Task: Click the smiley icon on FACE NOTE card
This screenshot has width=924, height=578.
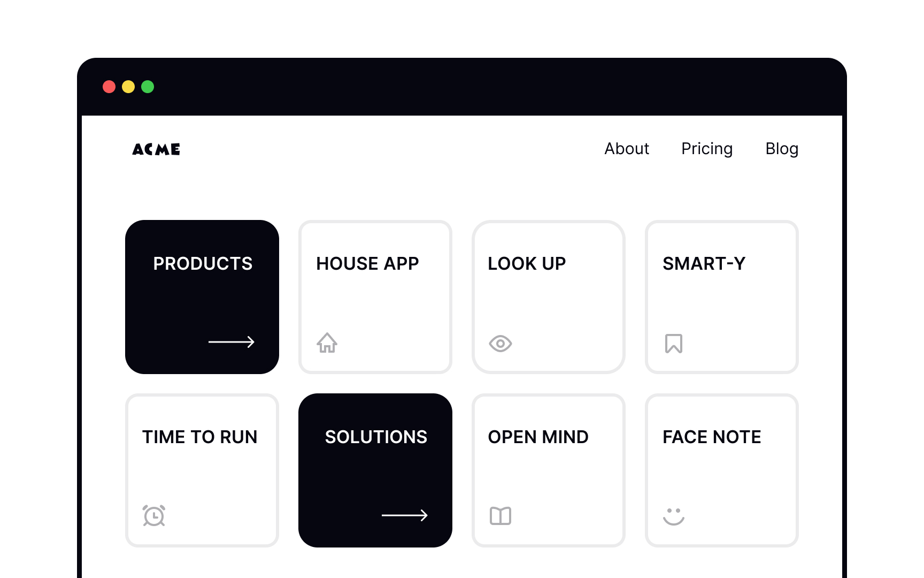Action: tap(674, 516)
